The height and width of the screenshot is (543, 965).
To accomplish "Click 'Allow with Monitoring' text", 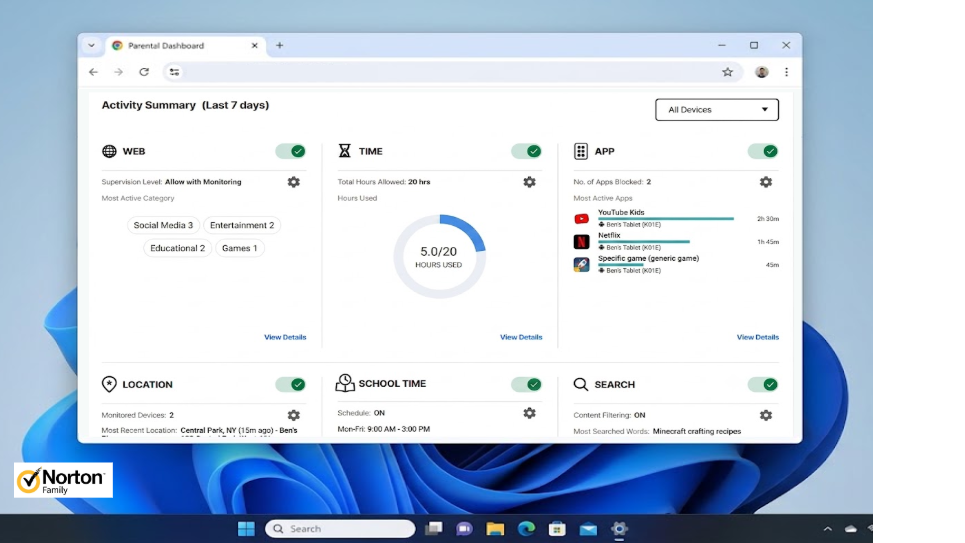I will (203, 182).
